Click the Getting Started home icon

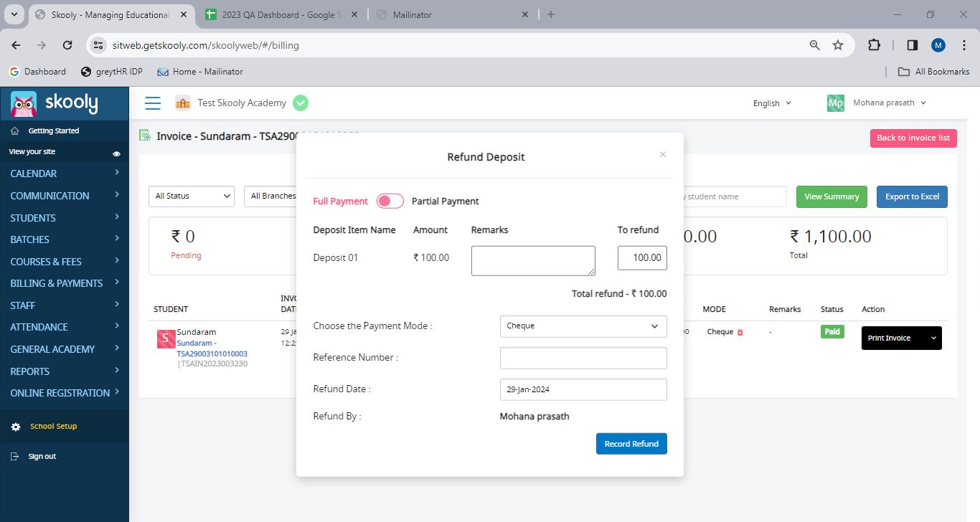pyautogui.click(x=15, y=131)
